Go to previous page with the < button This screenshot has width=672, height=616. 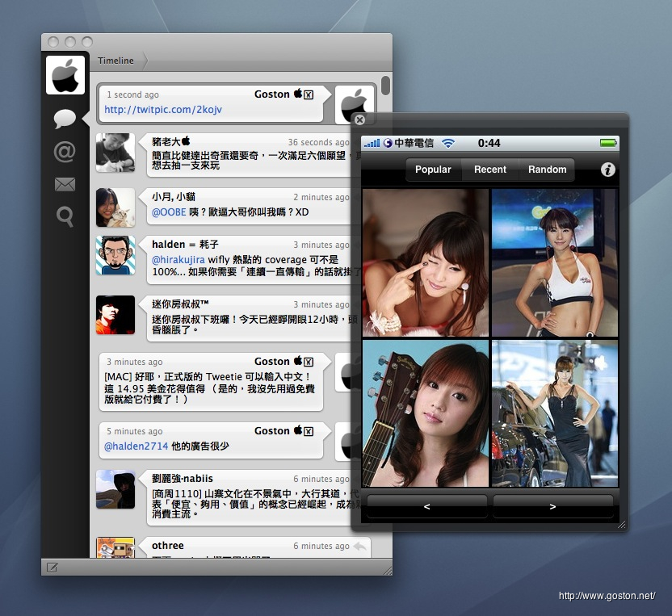point(426,506)
